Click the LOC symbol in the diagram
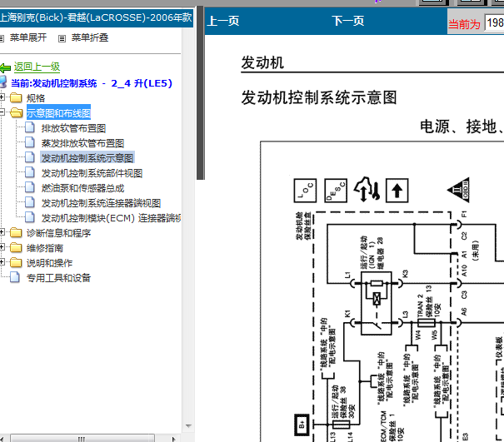The height and width of the screenshot is (442, 504). (x=305, y=191)
